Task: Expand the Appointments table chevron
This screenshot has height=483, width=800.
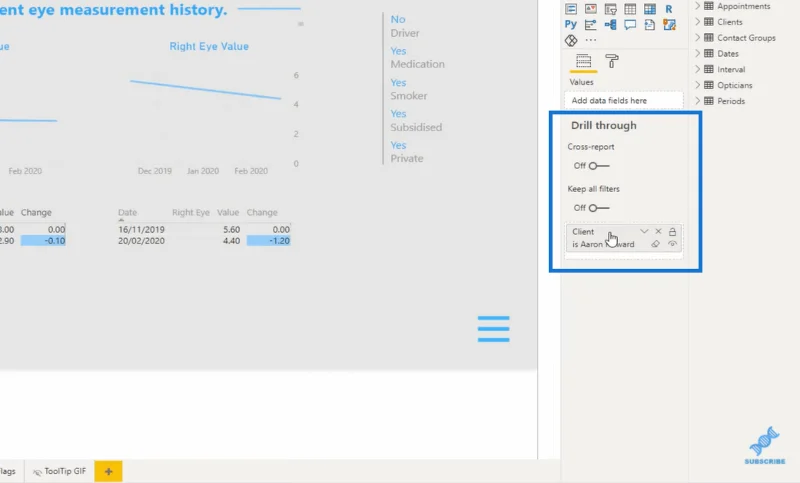Action: pyautogui.click(x=697, y=6)
